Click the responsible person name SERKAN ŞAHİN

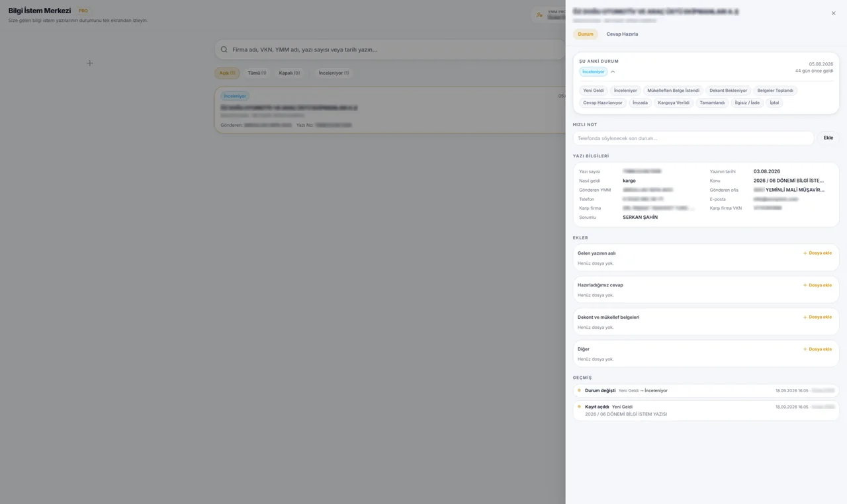(640, 218)
